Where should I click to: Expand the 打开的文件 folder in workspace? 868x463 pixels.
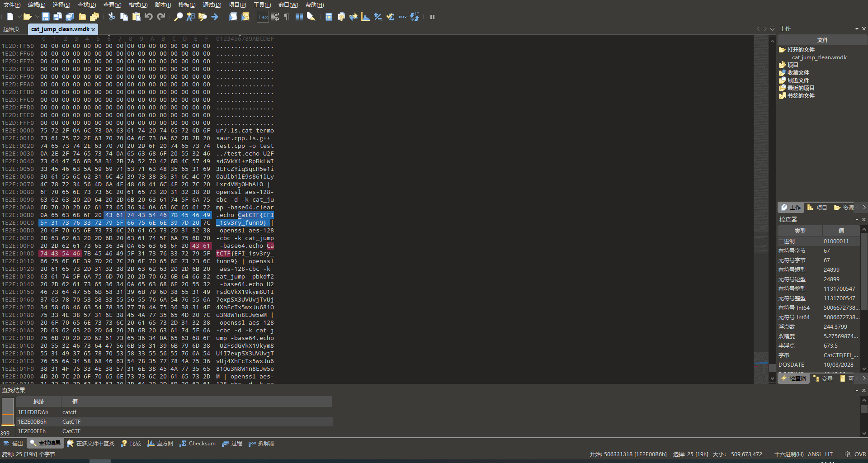(x=801, y=50)
